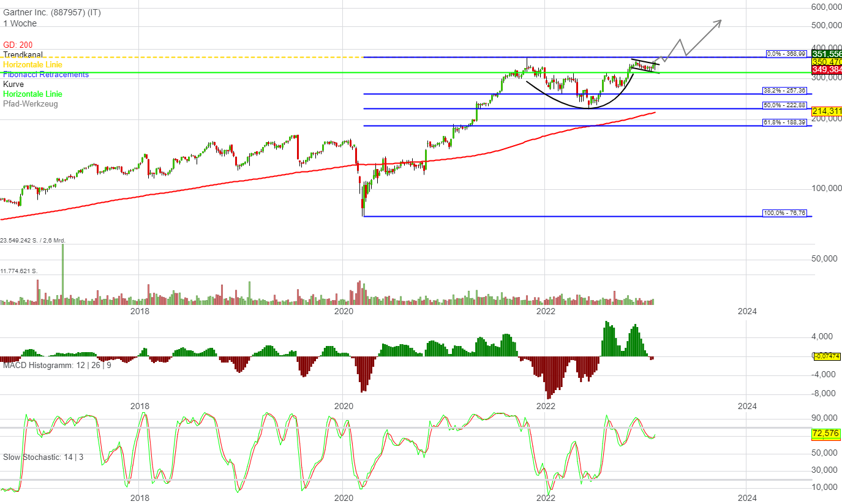This screenshot has height=504, width=842.
Task: Click the 2020 label below the MACD histogram
Action: click(x=344, y=406)
